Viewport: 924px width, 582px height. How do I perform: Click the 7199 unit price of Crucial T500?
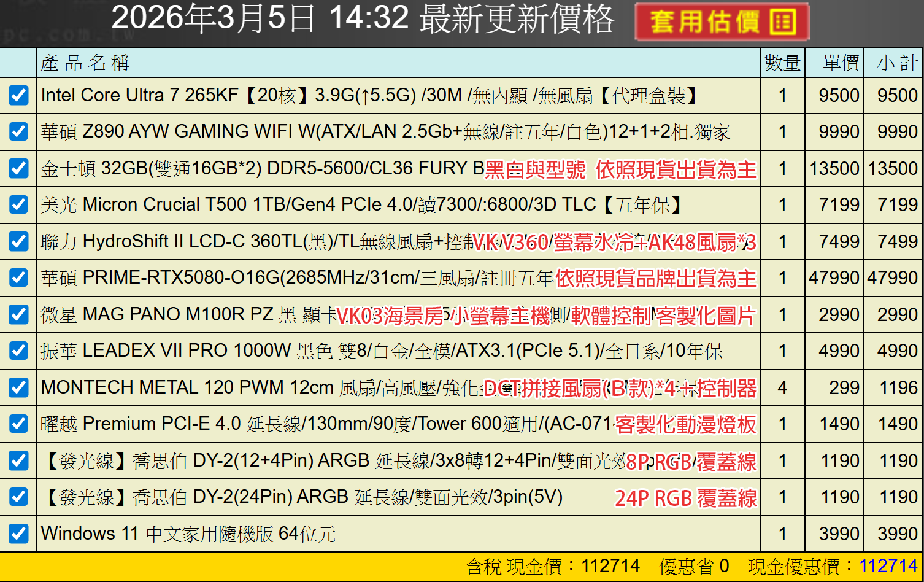click(839, 204)
